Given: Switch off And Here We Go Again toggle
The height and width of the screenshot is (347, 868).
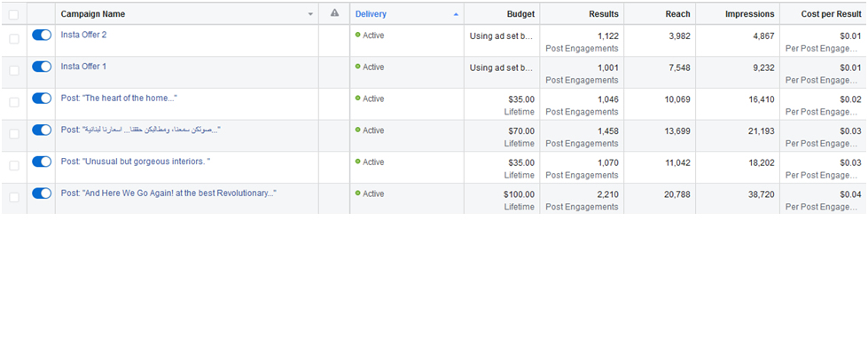Looking at the screenshot, I should (42, 193).
